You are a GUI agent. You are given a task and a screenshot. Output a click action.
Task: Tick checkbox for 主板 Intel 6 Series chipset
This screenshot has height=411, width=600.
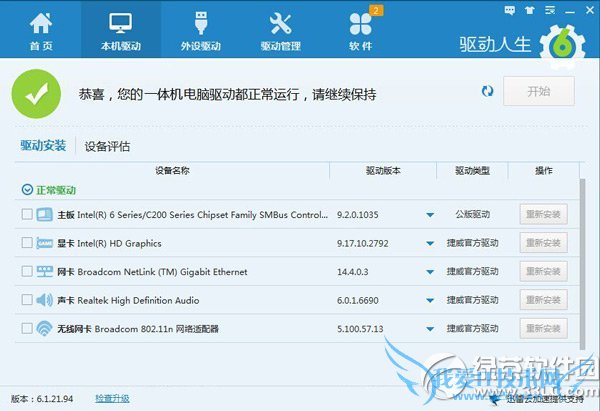pyautogui.click(x=27, y=214)
